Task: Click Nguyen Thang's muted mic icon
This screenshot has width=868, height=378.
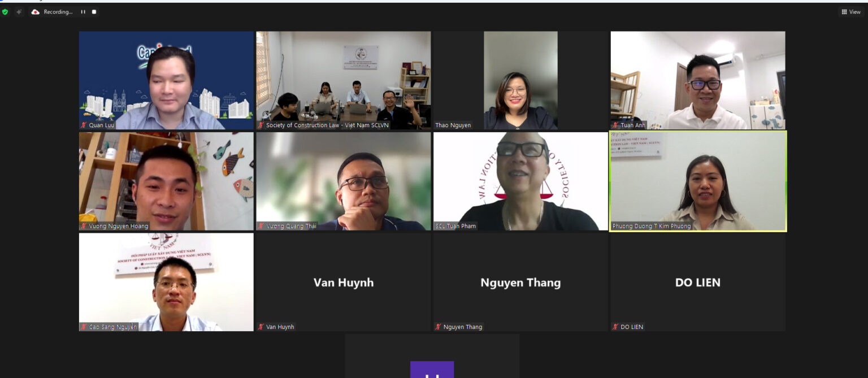Action: (439, 327)
